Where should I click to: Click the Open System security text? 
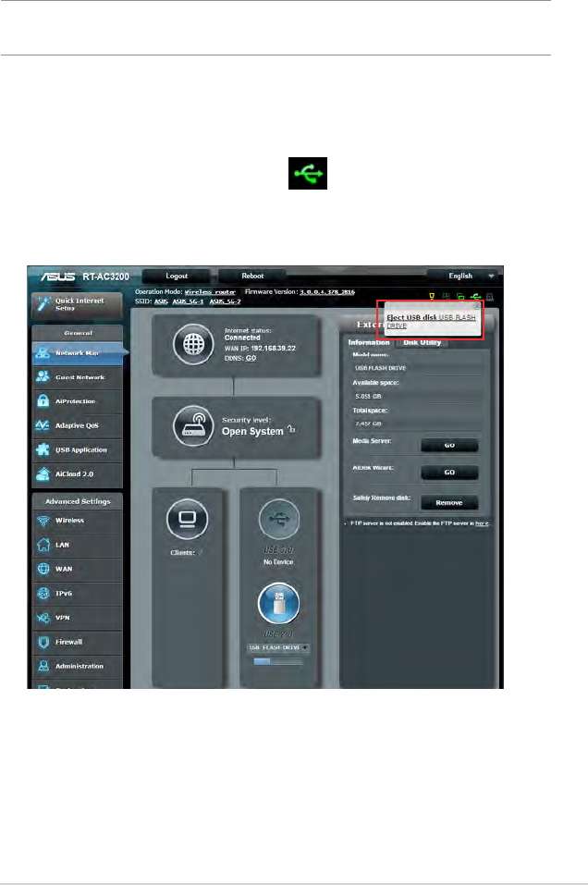tap(252, 432)
